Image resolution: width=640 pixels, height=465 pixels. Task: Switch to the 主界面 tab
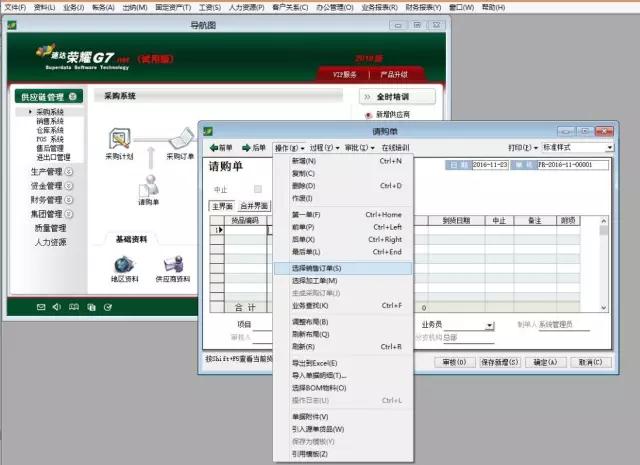(x=222, y=206)
